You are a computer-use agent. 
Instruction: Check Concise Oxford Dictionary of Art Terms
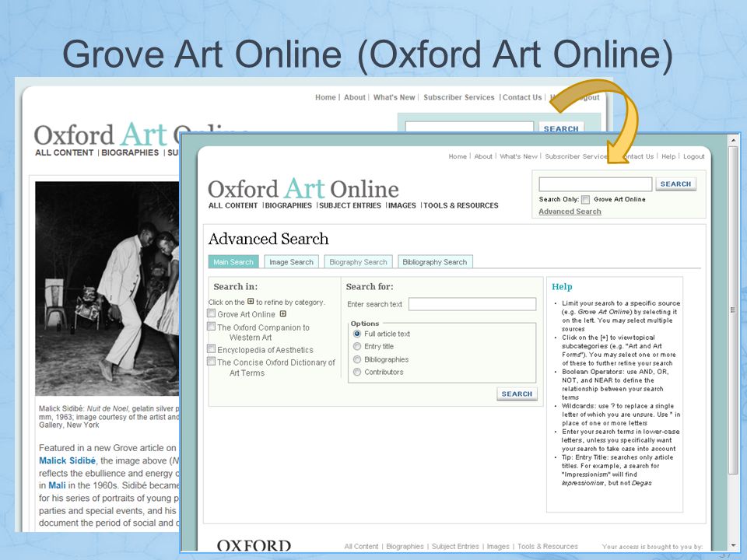(212, 362)
